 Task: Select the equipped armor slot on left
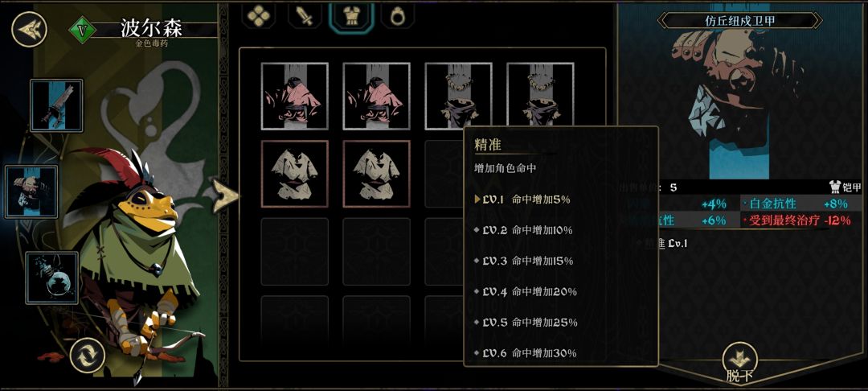click(31, 191)
